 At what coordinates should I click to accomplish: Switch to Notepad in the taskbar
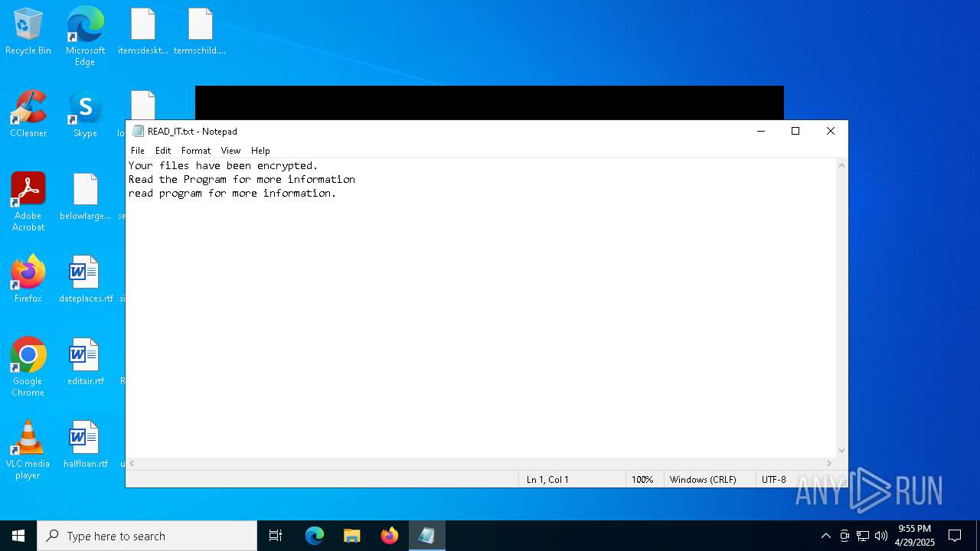[x=426, y=536]
